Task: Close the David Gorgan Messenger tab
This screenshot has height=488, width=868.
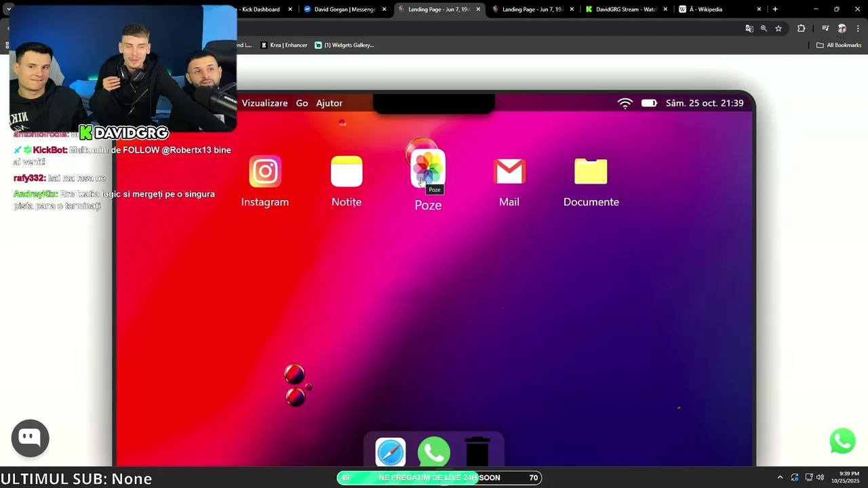Action: [384, 9]
